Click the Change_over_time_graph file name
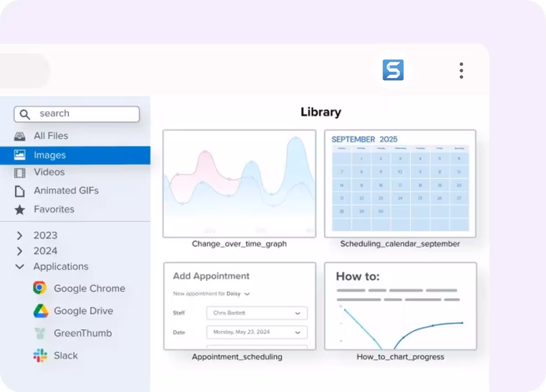The height and width of the screenshot is (392, 546). [239, 244]
